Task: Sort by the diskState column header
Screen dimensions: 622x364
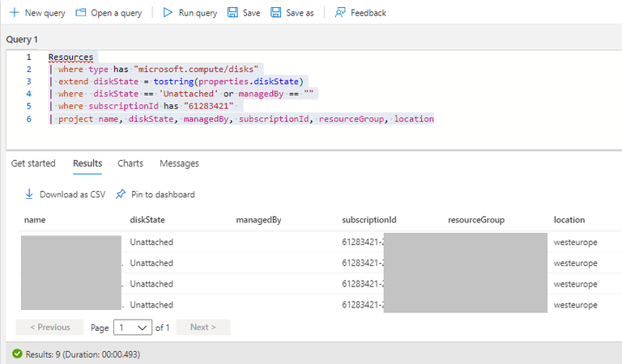Action: click(147, 220)
